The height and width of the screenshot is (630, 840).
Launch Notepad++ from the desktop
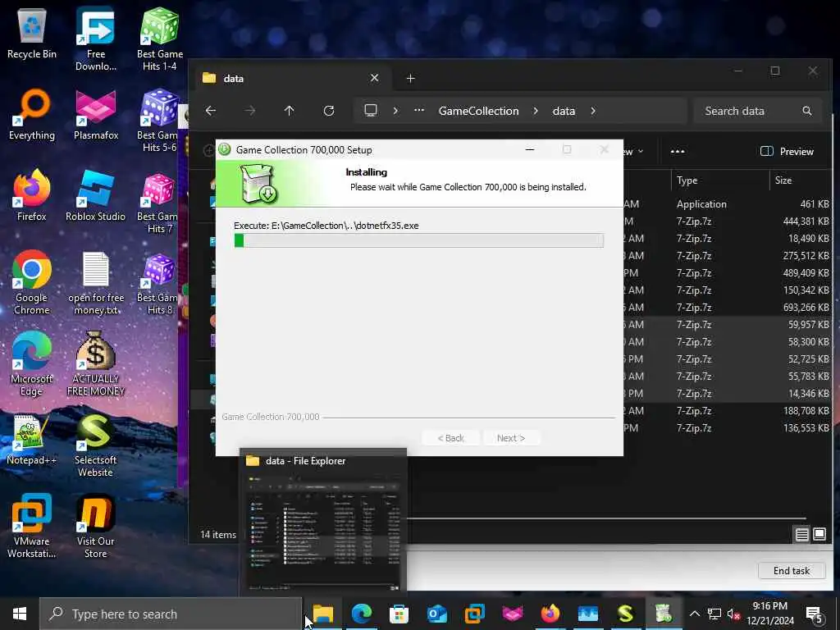point(32,441)
